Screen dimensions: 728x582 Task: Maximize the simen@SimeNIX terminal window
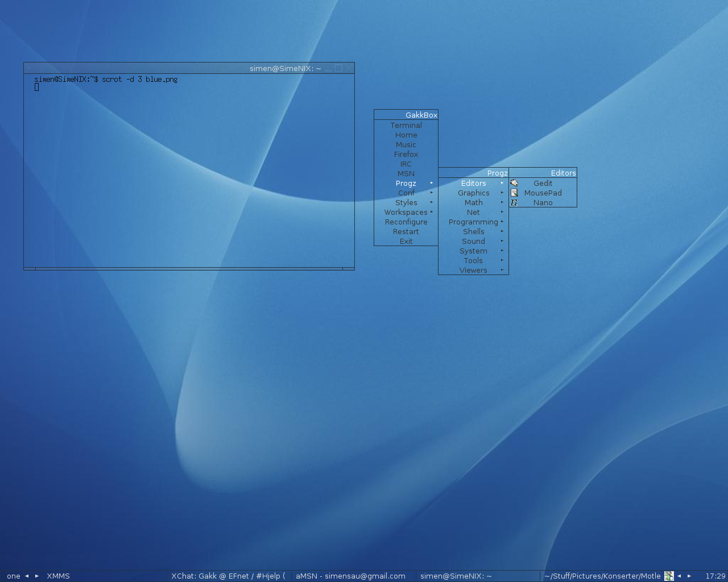tap(338, 68)
